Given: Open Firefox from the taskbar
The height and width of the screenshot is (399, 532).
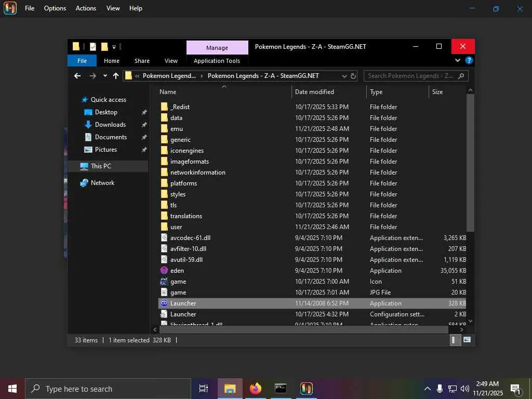Looking at the screenshot, I should point(256,389).
